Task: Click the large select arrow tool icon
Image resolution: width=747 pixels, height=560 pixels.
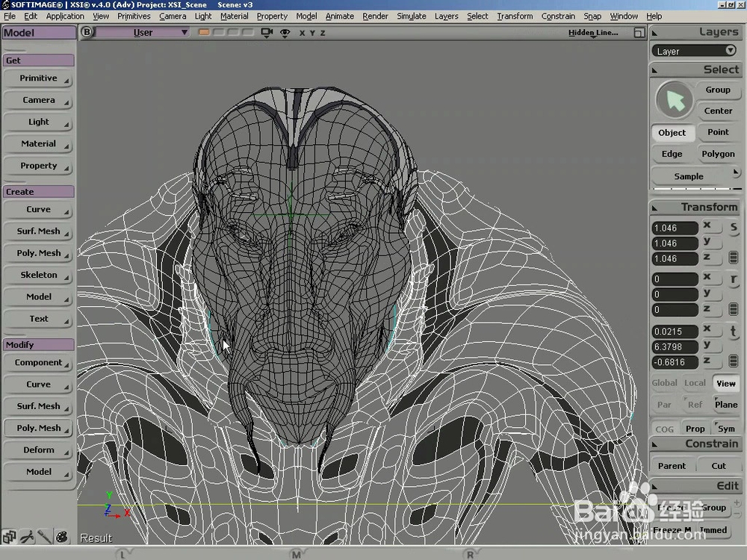Action: (x=675, y=101)
